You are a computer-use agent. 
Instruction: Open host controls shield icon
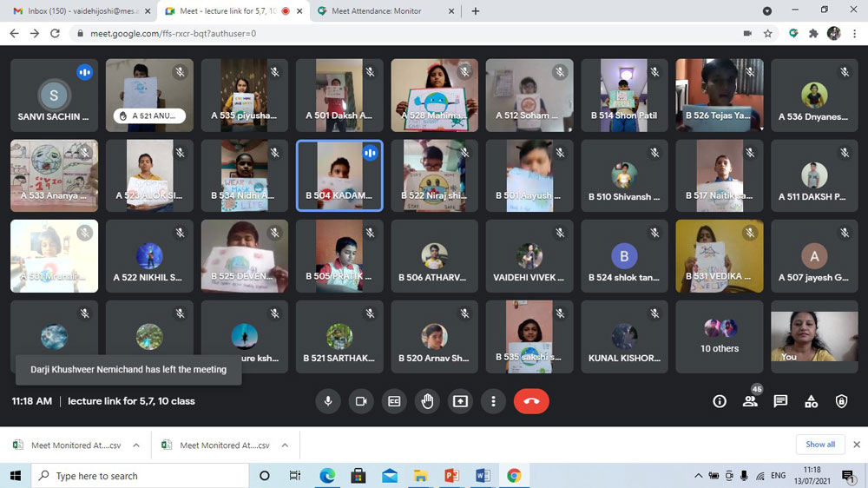coord(841,401)
